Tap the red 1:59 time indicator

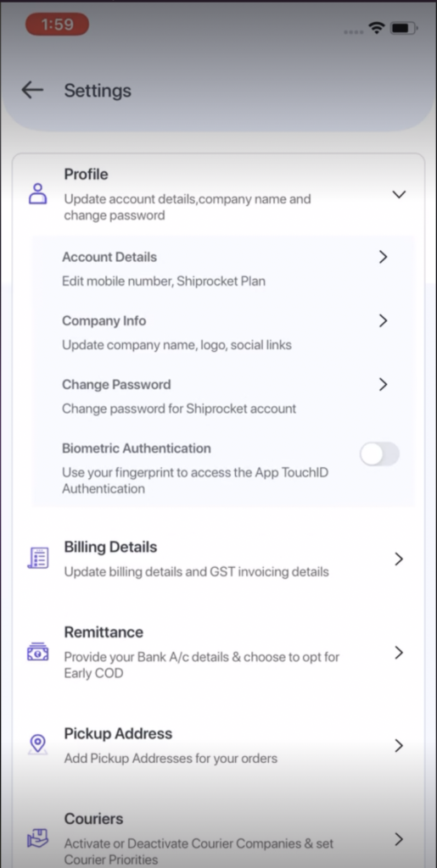57,25
